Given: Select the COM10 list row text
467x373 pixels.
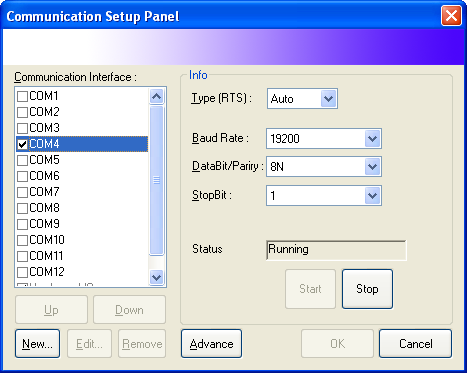Looking at the screenshot, I should click(47, 240).
